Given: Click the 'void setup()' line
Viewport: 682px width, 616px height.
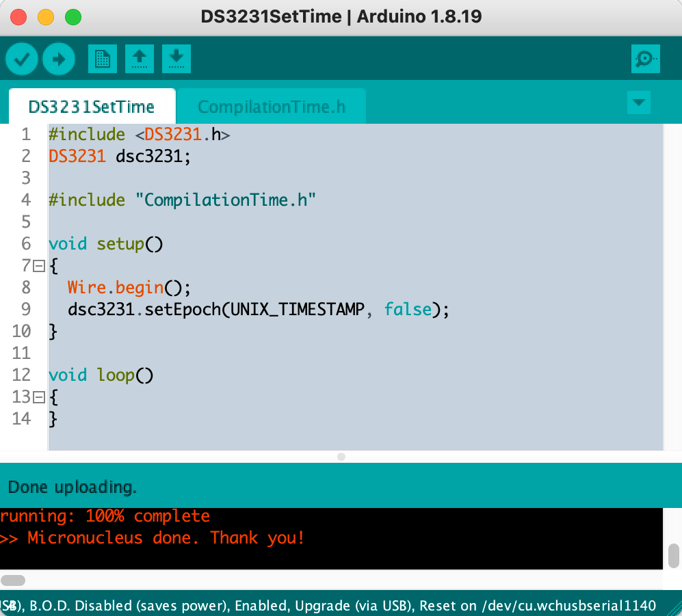Looking at the screenshot, I should click(106, 244).
